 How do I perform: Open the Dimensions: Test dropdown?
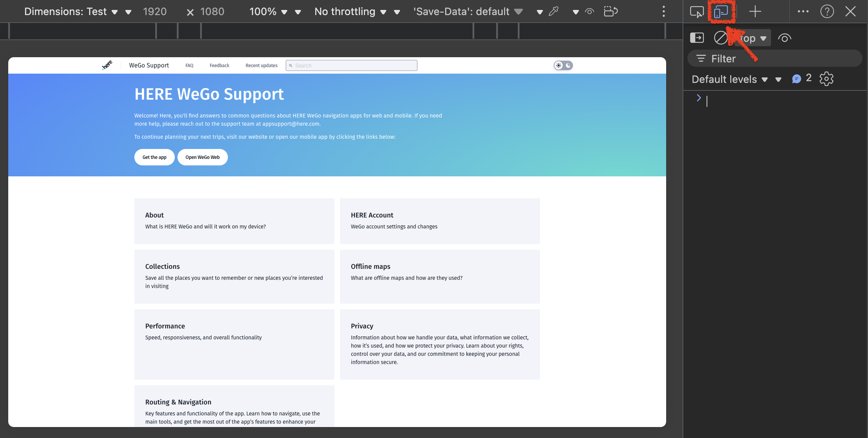(x=71, y=12)
